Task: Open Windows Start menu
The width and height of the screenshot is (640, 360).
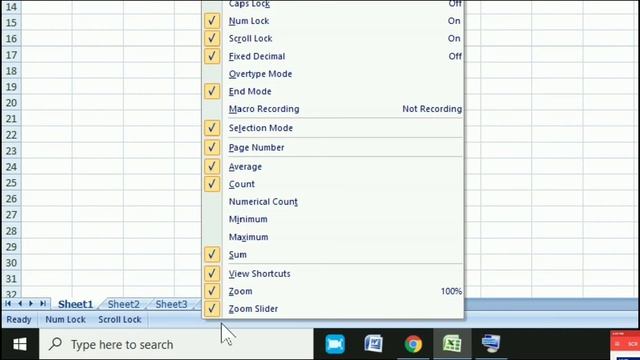Action: pos(20,344)
